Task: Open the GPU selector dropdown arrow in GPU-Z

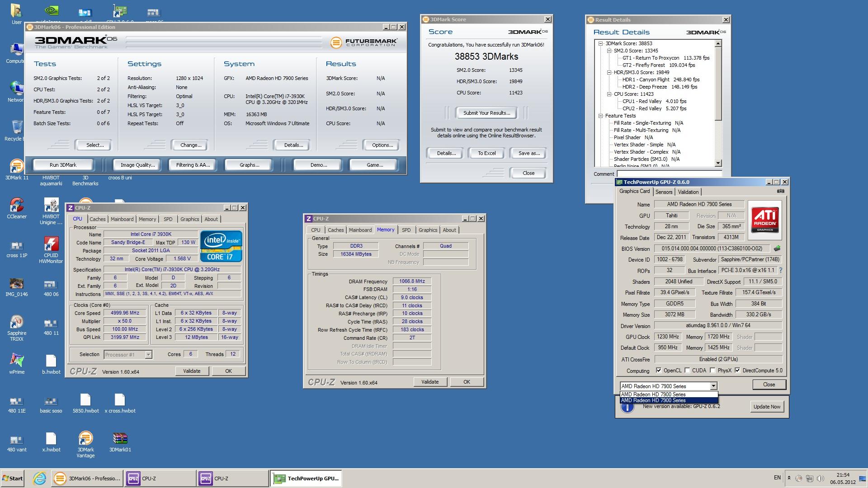Action: pyautogui.click(x=713, y=386)
